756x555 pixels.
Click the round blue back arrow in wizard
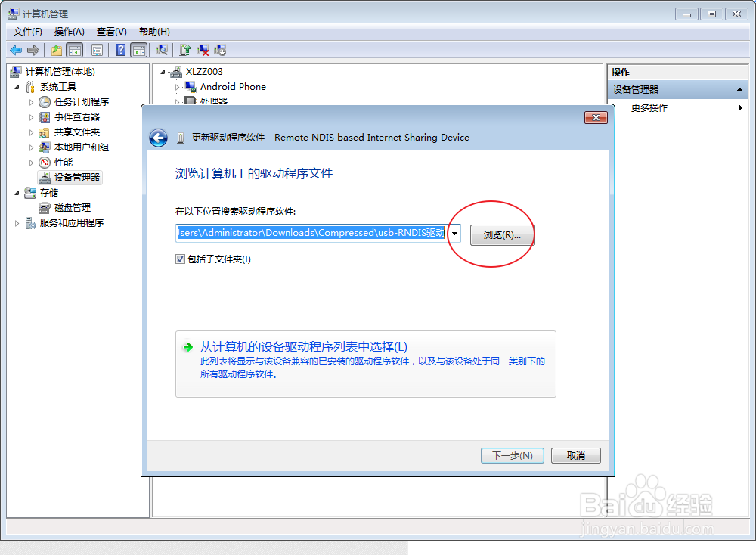tap(158, 138)
